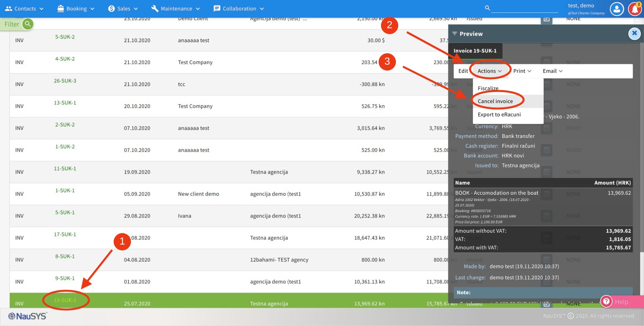Open the notifications bell icon
This screenshot has height=326, width=644.
pyautogui.click(x=635, y=9)
